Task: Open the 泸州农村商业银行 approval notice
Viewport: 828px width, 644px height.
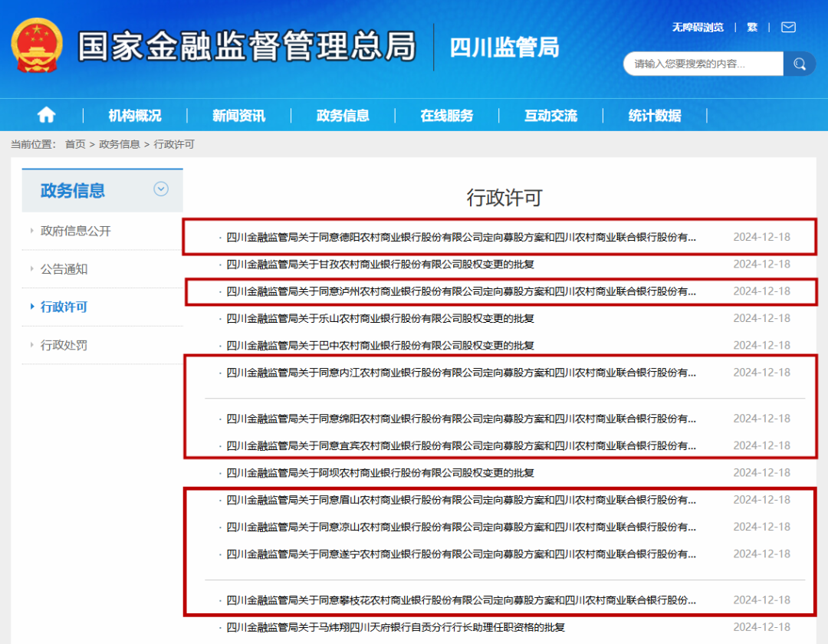Action: pos(461,291)
